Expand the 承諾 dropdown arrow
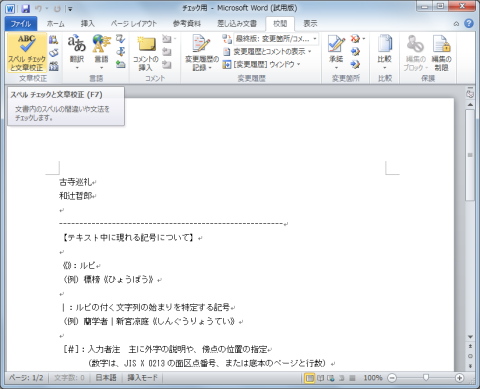Screen dimensions: 480x389 [x=336, y=68]
